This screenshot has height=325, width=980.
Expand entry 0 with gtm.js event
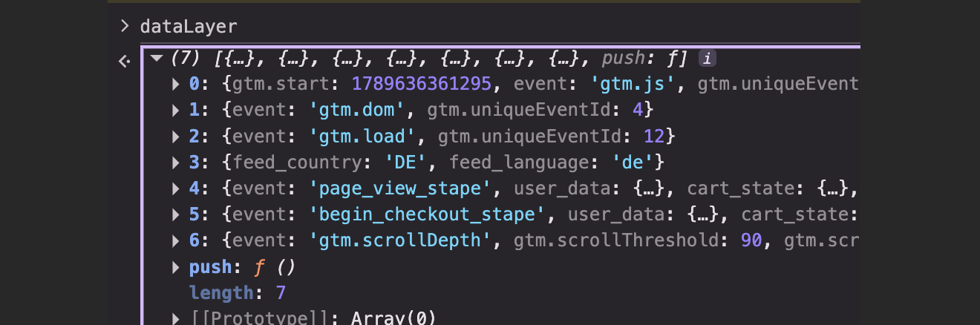click(176, 84)
